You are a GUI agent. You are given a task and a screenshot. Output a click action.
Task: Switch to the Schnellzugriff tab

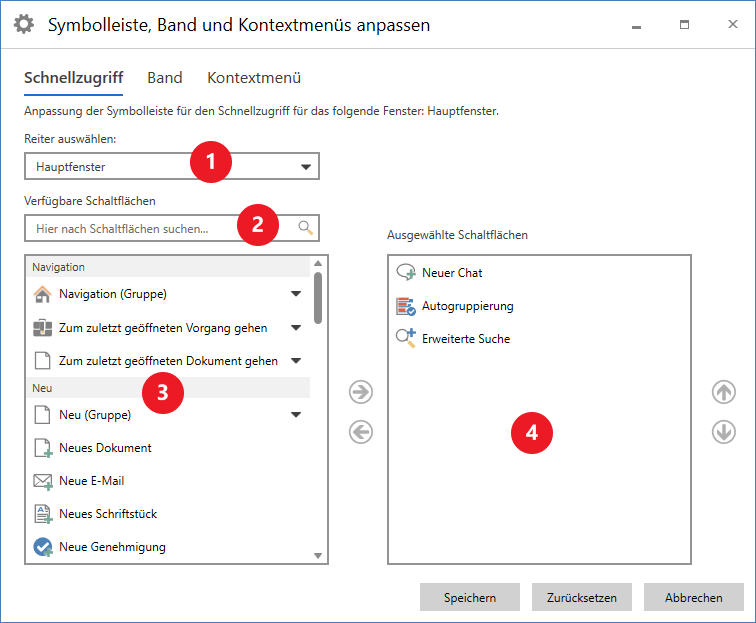74,78
